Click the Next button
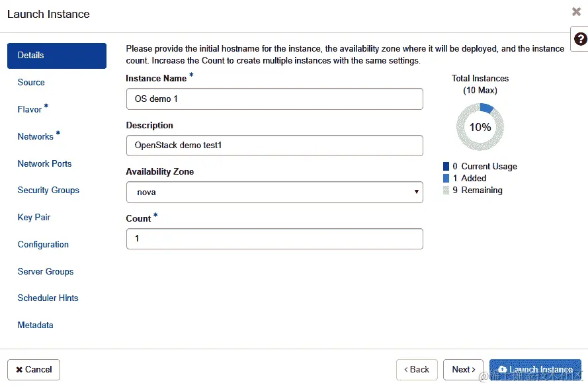Image resolution: width=588 pixels, height=387 pixels. (x=464, y=370)
